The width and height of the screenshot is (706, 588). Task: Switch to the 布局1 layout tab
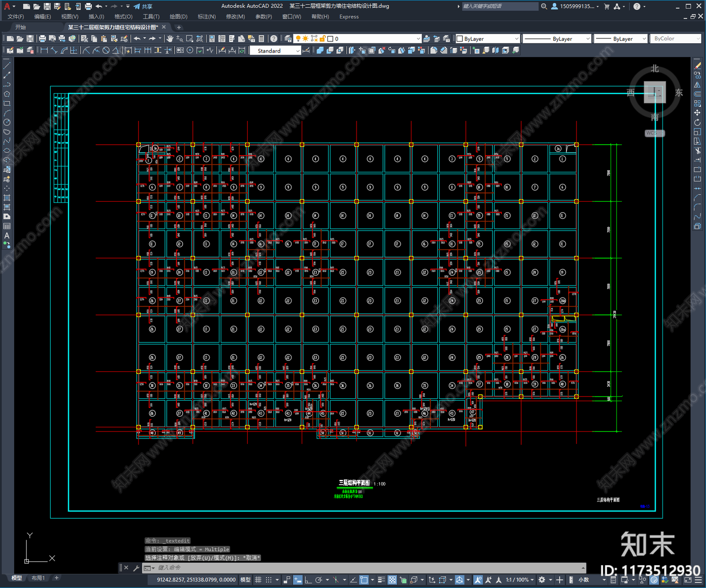pyautogui.click(x=38, y=578)
